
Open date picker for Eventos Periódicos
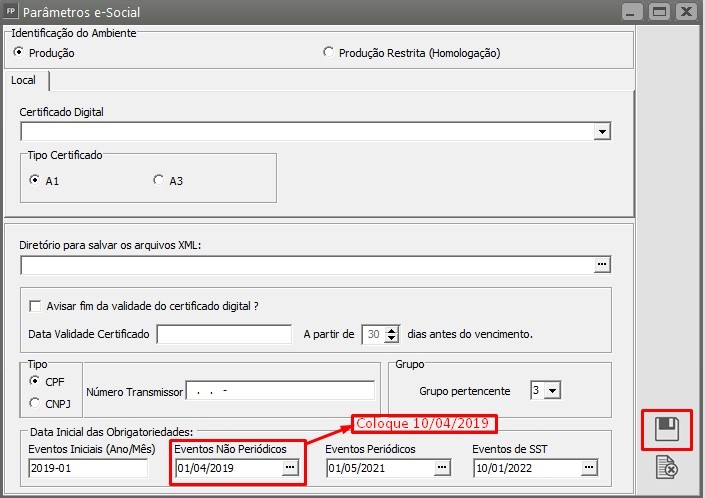click(442, 467)
